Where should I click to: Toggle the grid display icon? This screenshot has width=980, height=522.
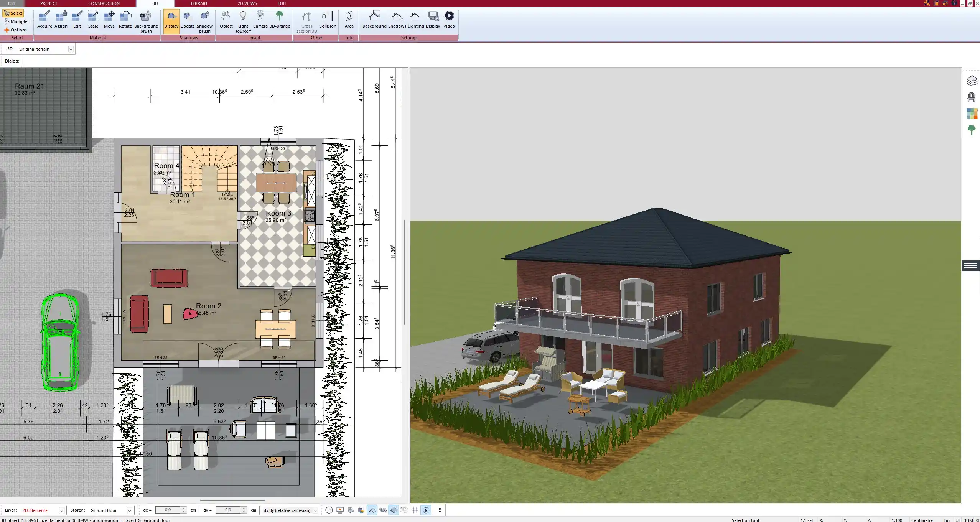415,510
